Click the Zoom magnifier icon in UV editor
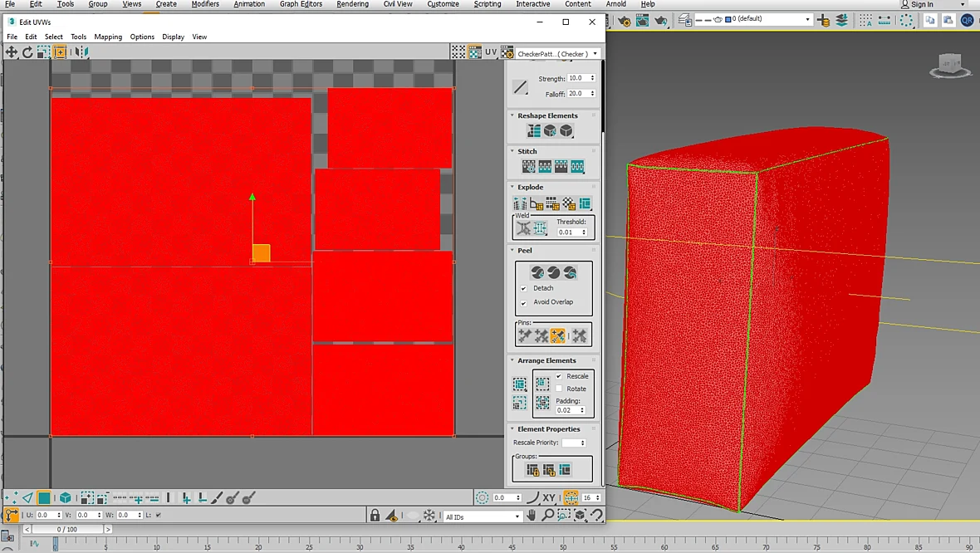 click(547, 516)
